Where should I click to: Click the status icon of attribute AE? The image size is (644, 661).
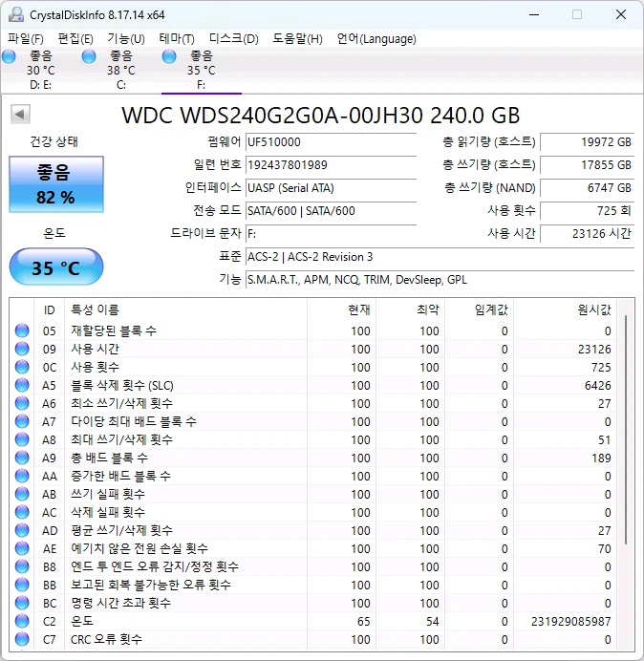point(22,548)
